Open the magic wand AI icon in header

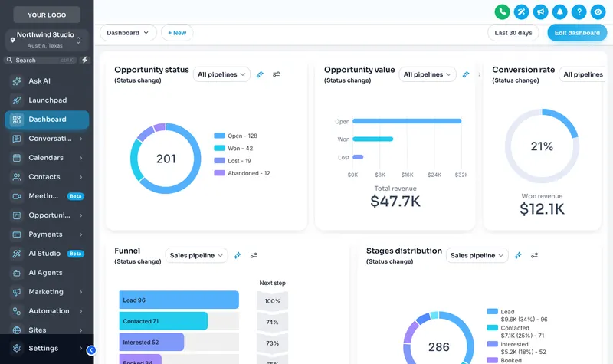pos(522,11)
